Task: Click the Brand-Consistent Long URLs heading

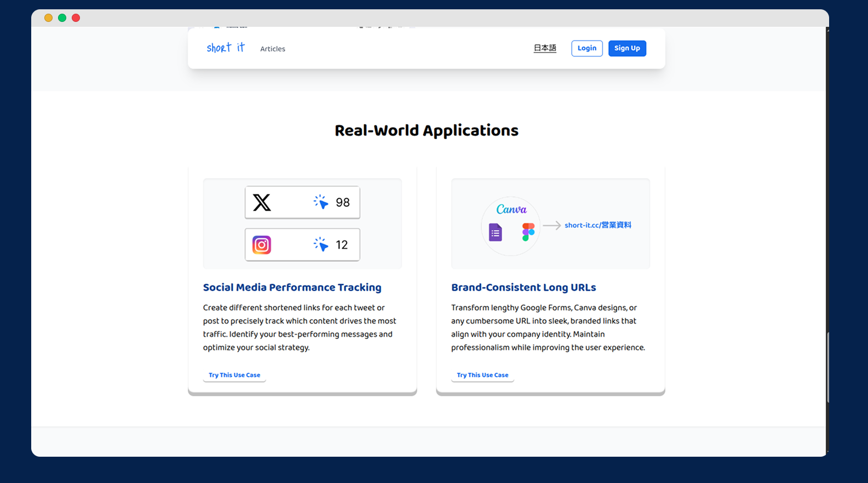Action: (523, 287)
